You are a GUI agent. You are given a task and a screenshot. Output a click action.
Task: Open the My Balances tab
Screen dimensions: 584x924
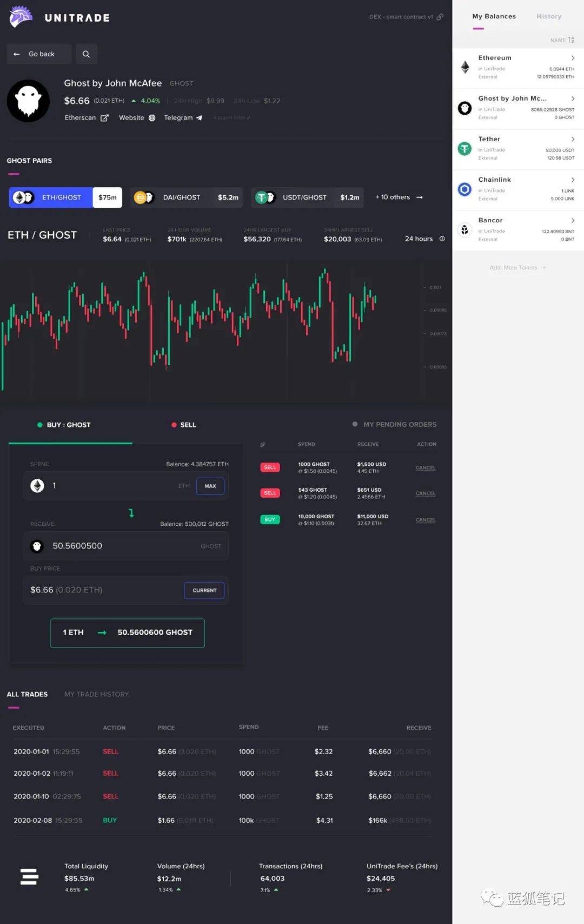[x=494, y=16]
